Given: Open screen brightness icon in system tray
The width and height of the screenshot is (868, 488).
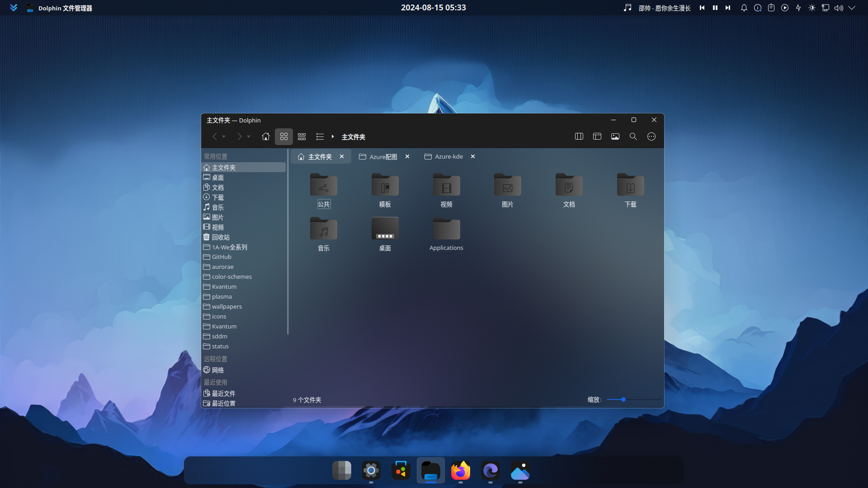Looking at the screenshot, I should pos(812,8).
